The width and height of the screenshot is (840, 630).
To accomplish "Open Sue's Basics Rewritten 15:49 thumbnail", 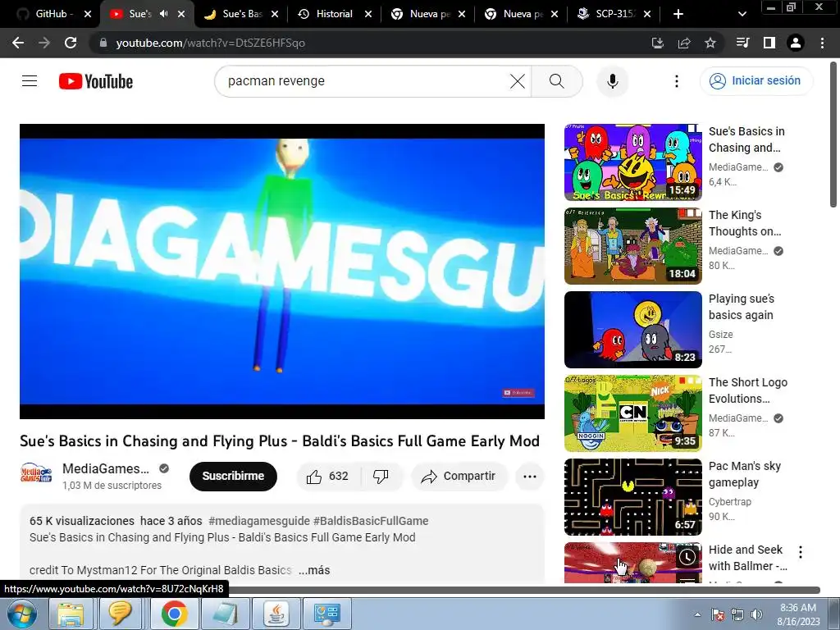I will [633, 163].
